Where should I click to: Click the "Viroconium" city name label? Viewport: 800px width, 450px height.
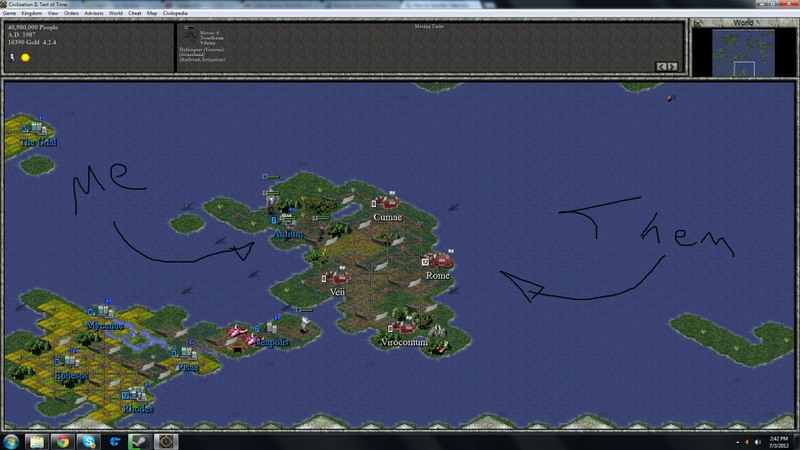405,342
